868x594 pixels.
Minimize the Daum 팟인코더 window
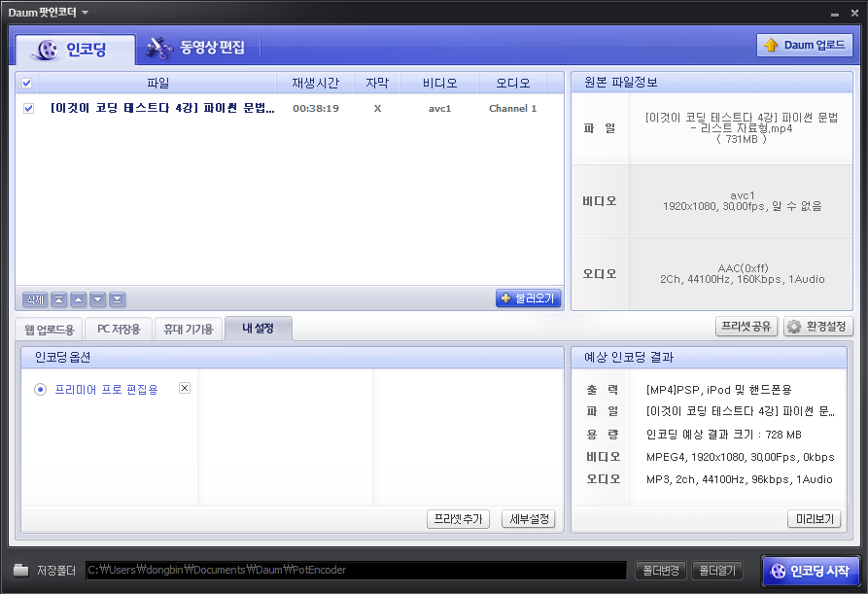(835, 14)
